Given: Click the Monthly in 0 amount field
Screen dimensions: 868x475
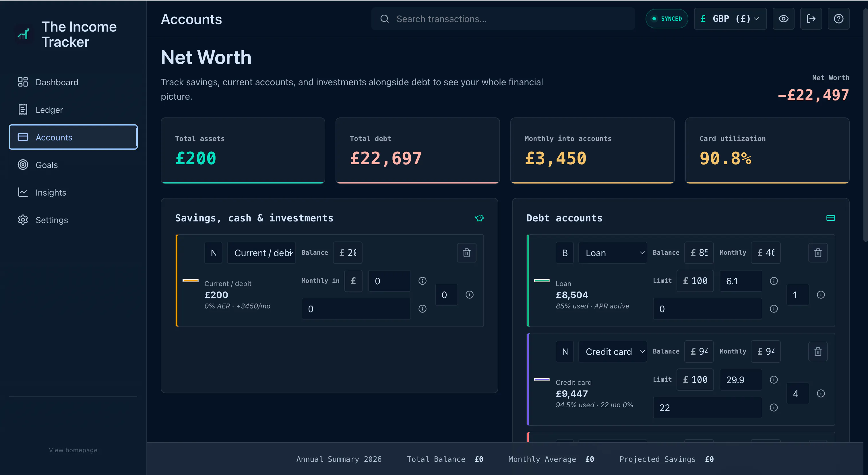Looking at the screenshot, I should [390, 281].
